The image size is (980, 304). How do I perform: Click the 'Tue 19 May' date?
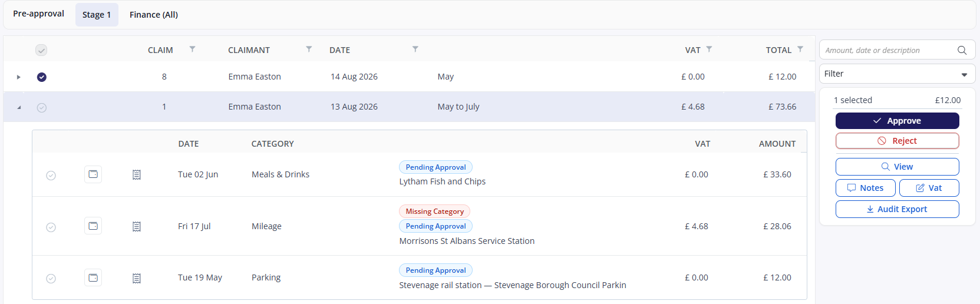200,277
